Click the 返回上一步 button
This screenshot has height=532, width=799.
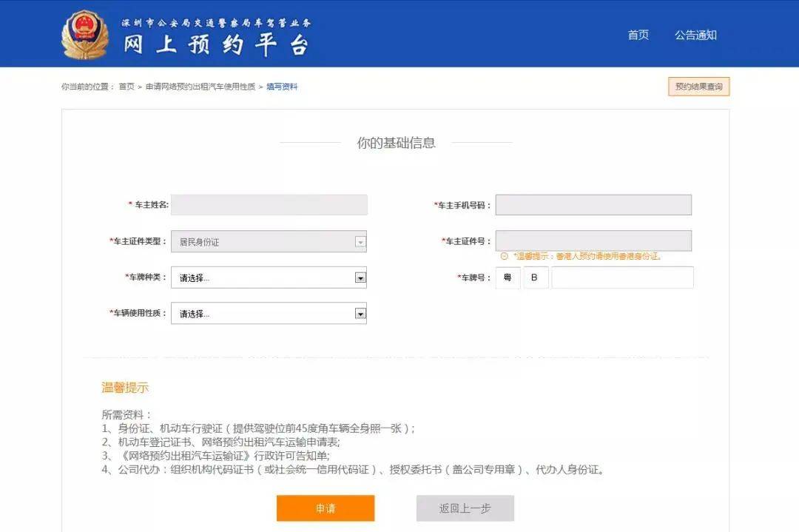[465, 508]
